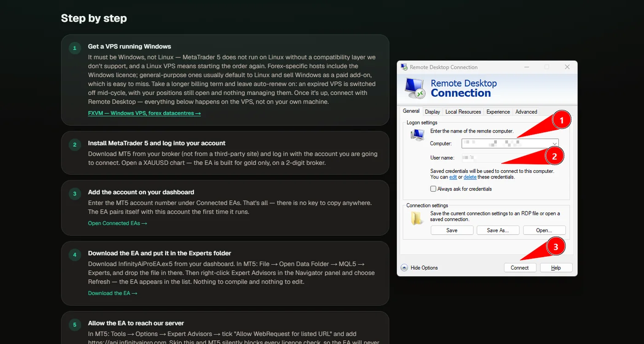Select the General tab
Screen dimensions: 644x344
click(x=411, y=111)
